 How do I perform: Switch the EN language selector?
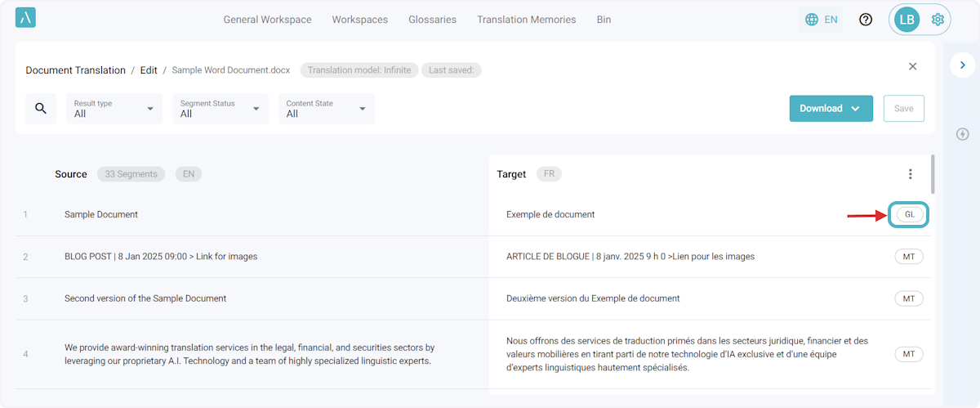tap(822, 20)
